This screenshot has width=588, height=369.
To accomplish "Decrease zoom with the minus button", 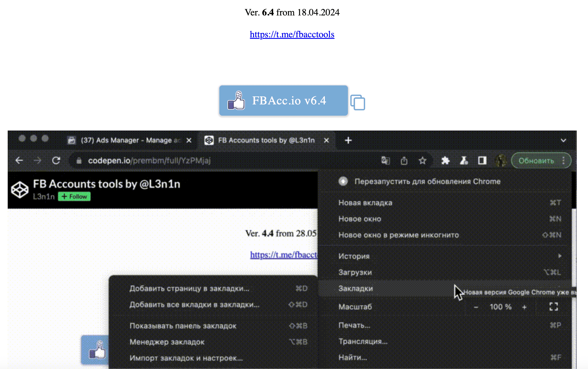I will click(476, 307).
